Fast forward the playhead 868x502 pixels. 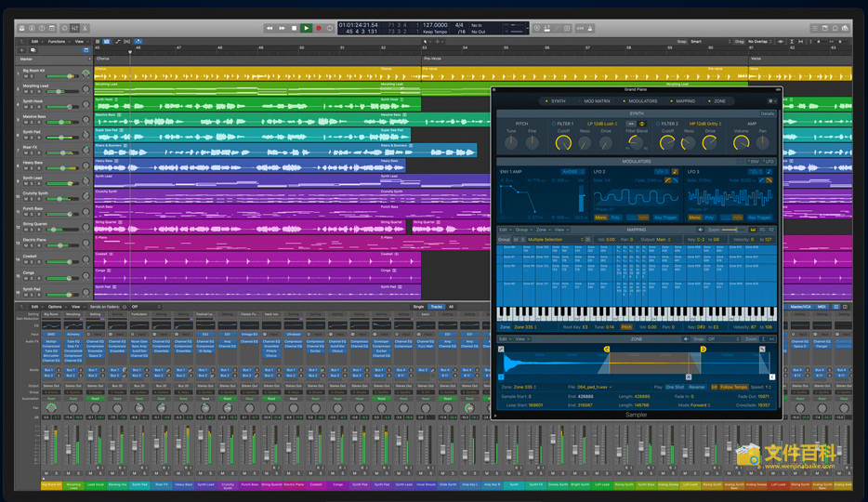click(x=282, y=28)
